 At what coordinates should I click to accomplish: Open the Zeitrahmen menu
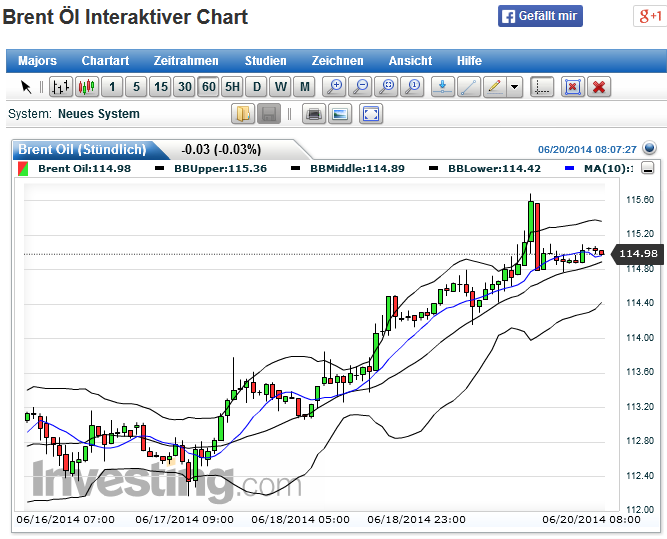click(186, 61)
